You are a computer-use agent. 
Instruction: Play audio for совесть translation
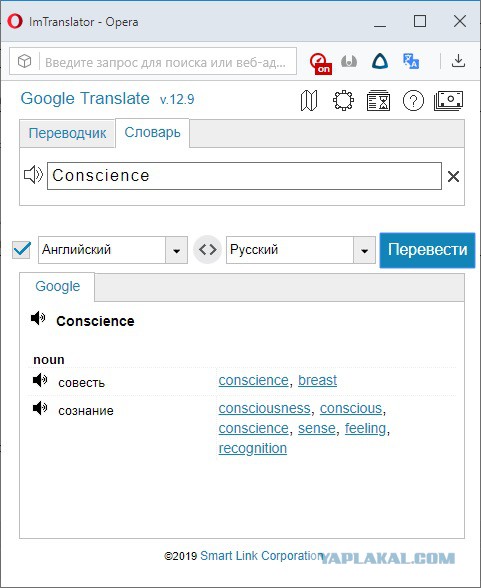click(x=40, y=380)
